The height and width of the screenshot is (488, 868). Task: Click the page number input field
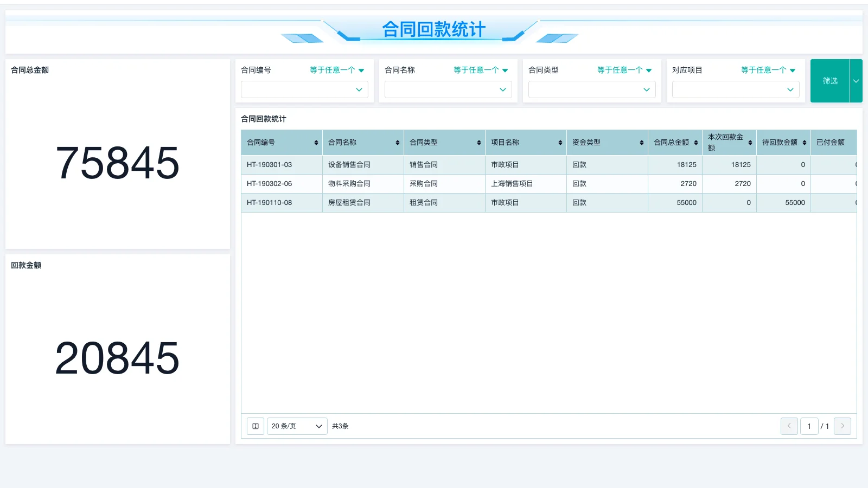coord(809,426)
